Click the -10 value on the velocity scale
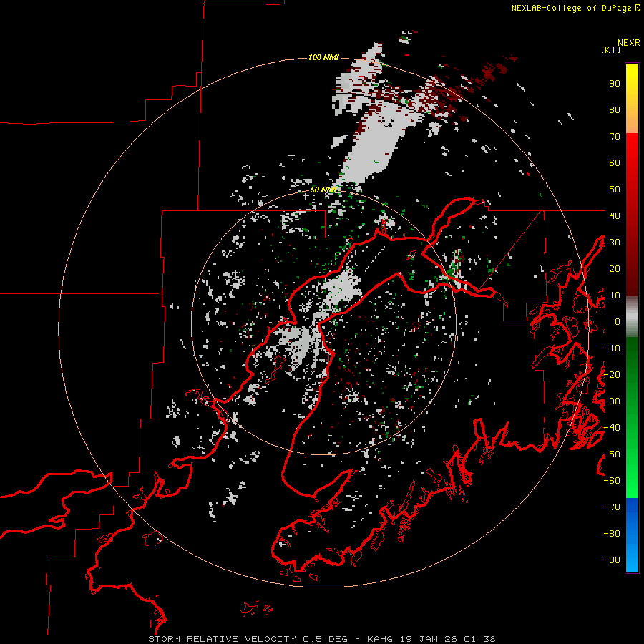The height and width of the screenshot is (644, 644). click(612, 348)
